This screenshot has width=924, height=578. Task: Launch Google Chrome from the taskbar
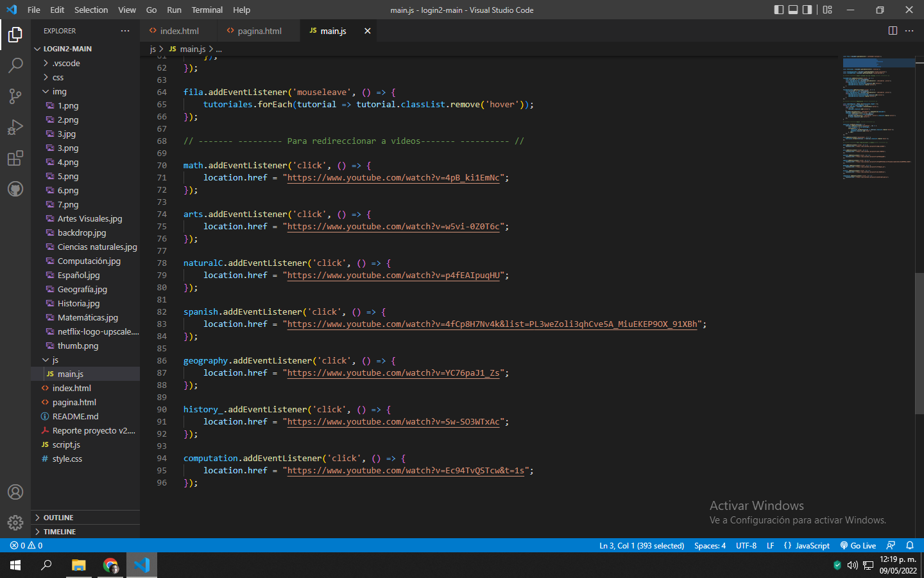tap(110, 566)
